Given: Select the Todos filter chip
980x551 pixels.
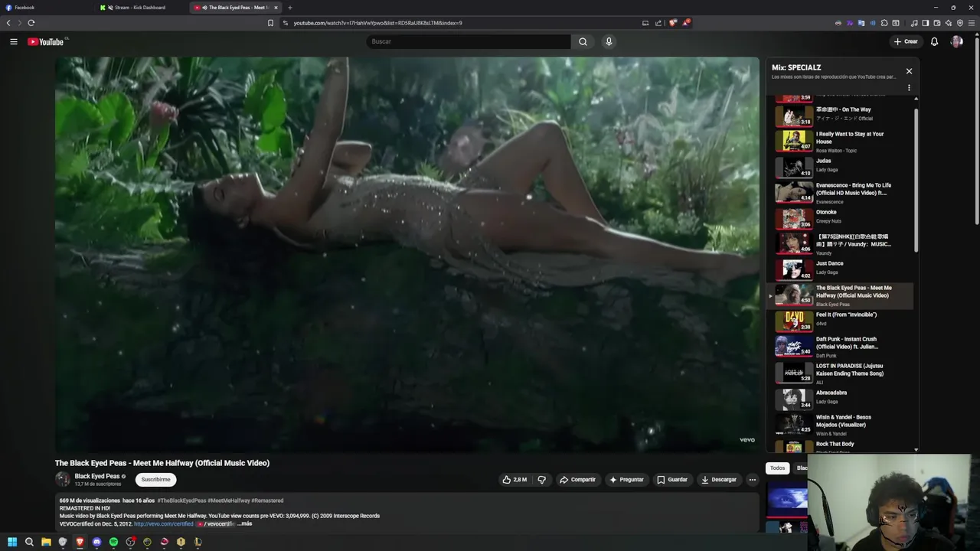Looking at the screenshot, I should (777, 468).
